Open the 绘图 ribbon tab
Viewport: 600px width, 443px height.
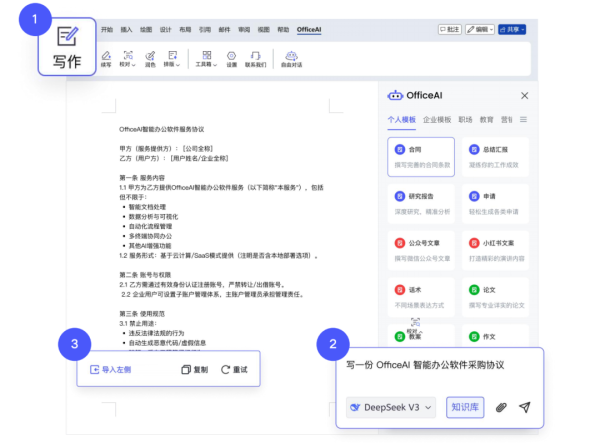[146, 29]
